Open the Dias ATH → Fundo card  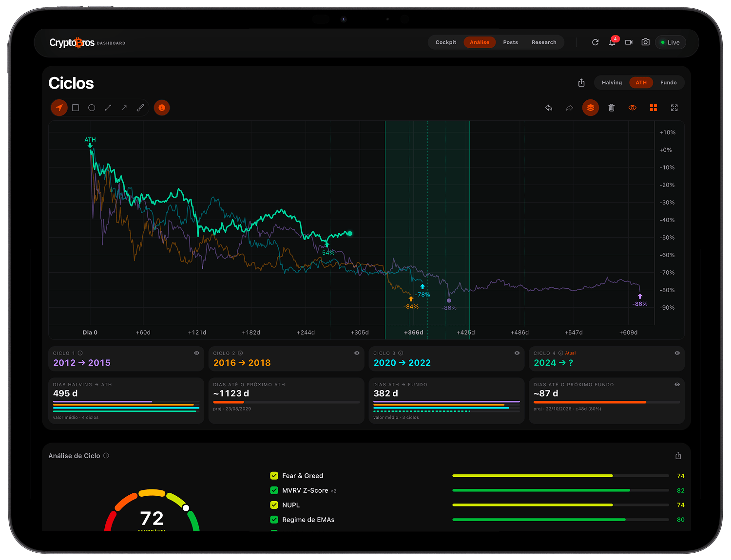446,401
